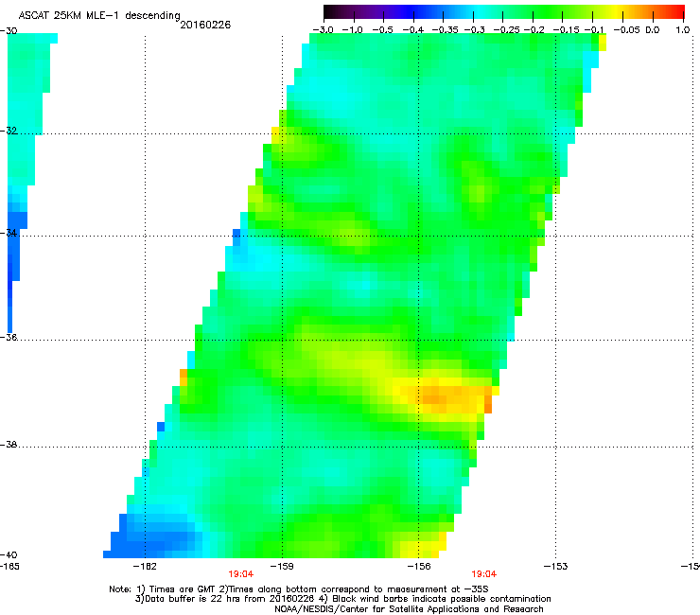Pick the cyan section of the colorbar
Image resolution: width=700 pixels, height=615 pixels.
tap(478, 11)
